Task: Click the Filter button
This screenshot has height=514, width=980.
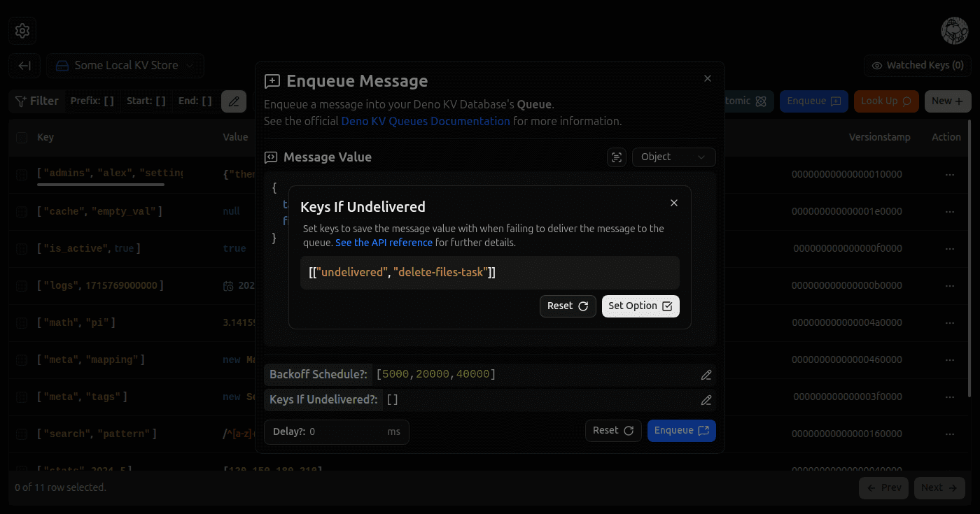Action: [x=37, y=101]
